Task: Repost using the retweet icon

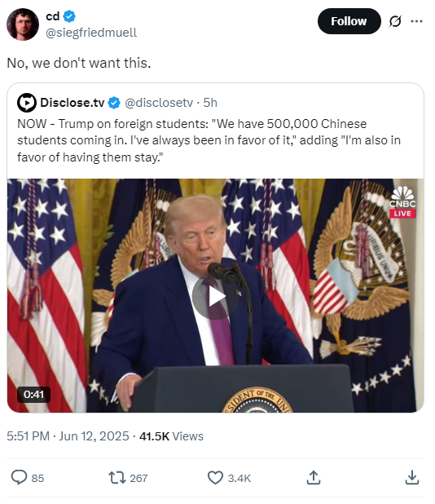Action: pos(116,477)
